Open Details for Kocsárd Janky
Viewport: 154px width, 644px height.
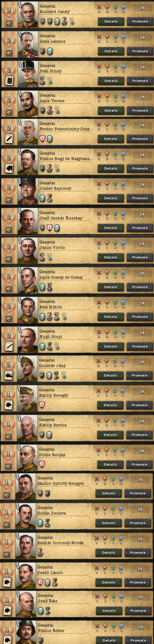point(111,22)
